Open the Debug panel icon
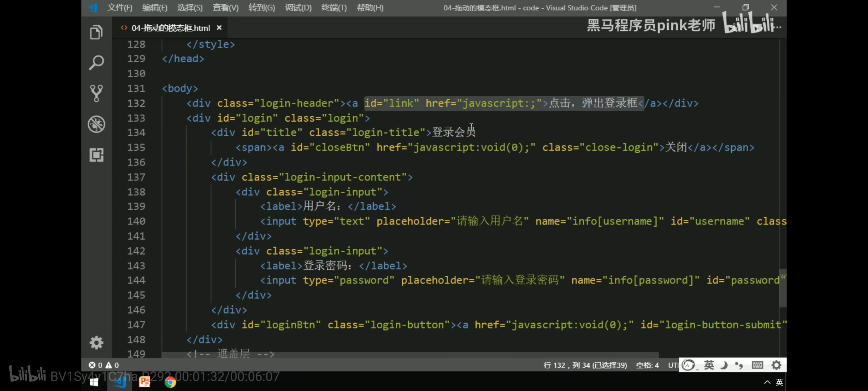The image size is (868, 391). [96, 124]
